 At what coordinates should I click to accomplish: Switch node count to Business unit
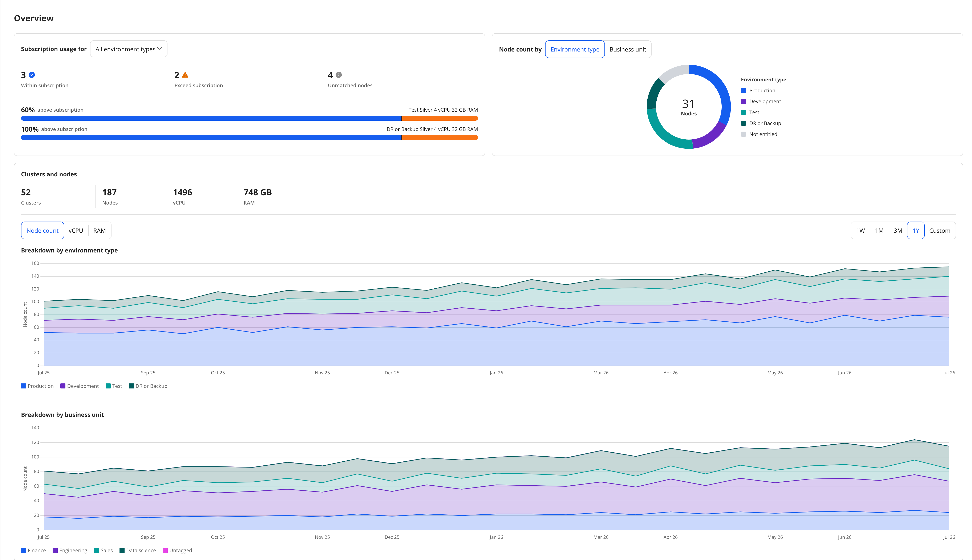point(627,49)
